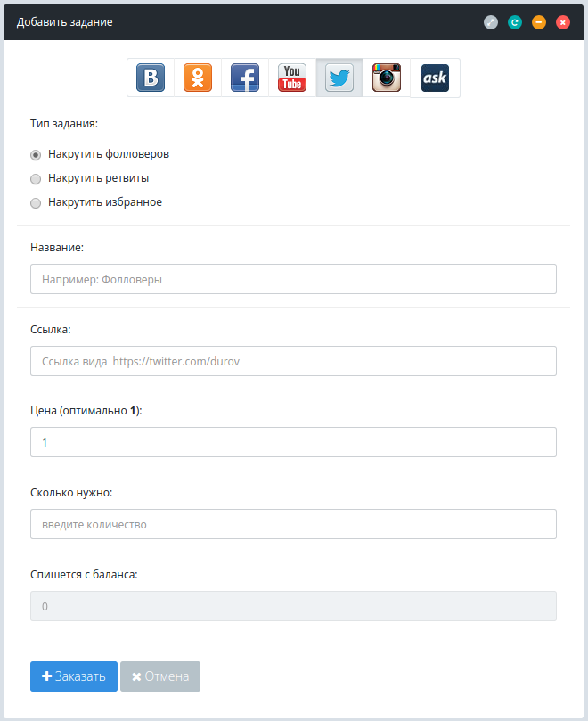The height and width of the screenshot is (721, 588).
Task: Click the gray expand dialog icon
Action: 491,22
